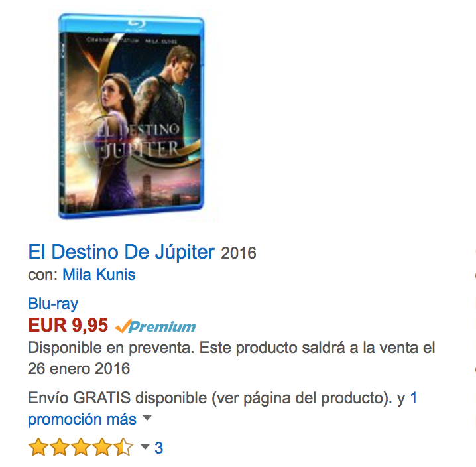Viewport: 476px width, 467px height.
Task: Click the Premium word logo
Action: 162,327
